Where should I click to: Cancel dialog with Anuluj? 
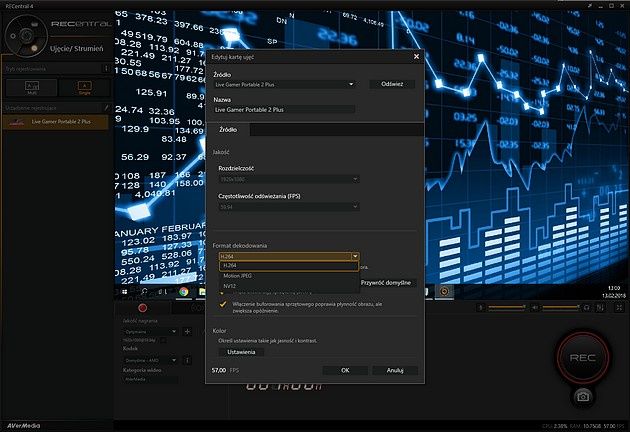coord(395,371)
